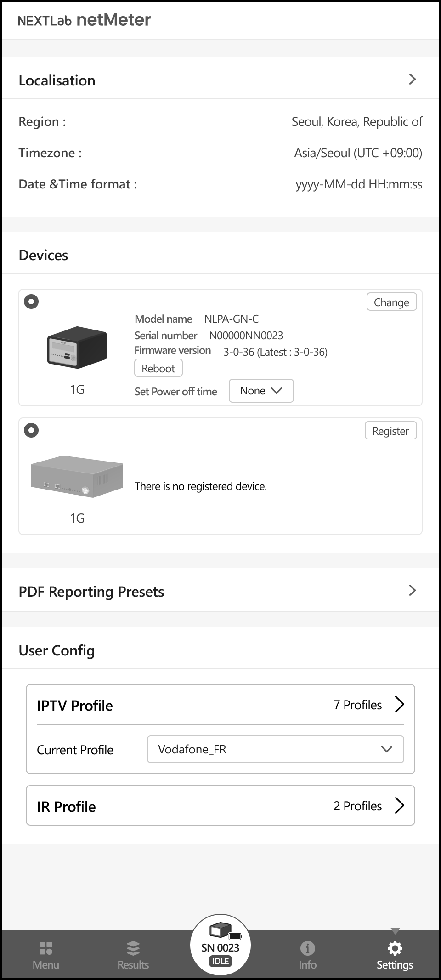Tap the IDLE status badge
This screenshot has width=441, height=980.
click(220, 961)
